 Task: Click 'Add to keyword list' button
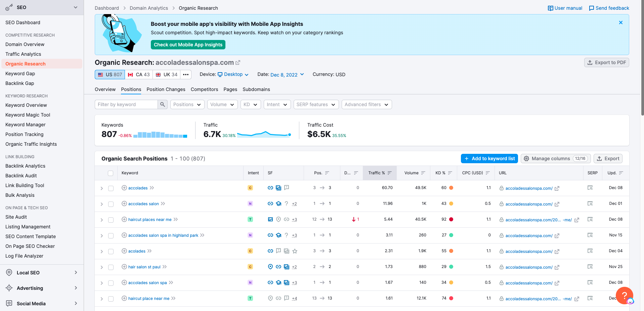tap(489, 159)
